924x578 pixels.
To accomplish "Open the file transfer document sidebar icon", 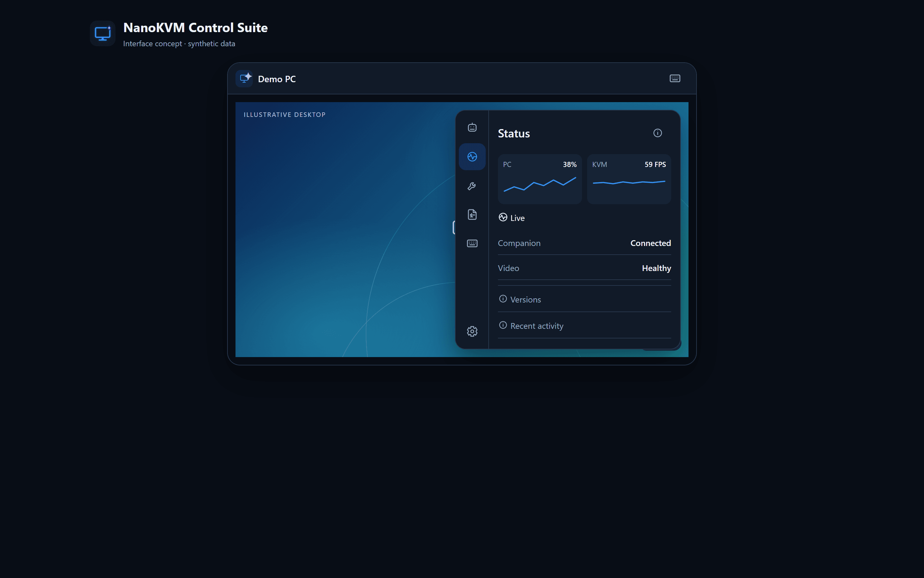I will click(x=472, y=215).
